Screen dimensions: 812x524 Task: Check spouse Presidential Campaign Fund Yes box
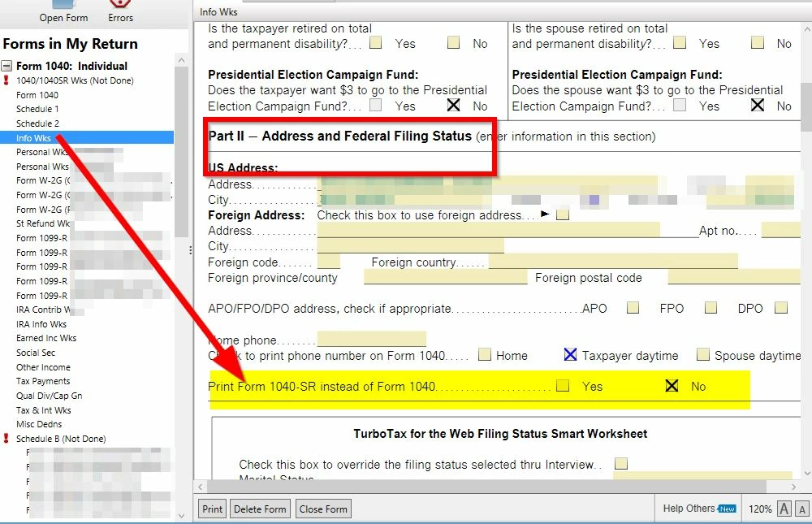click(x=680, y=106)
